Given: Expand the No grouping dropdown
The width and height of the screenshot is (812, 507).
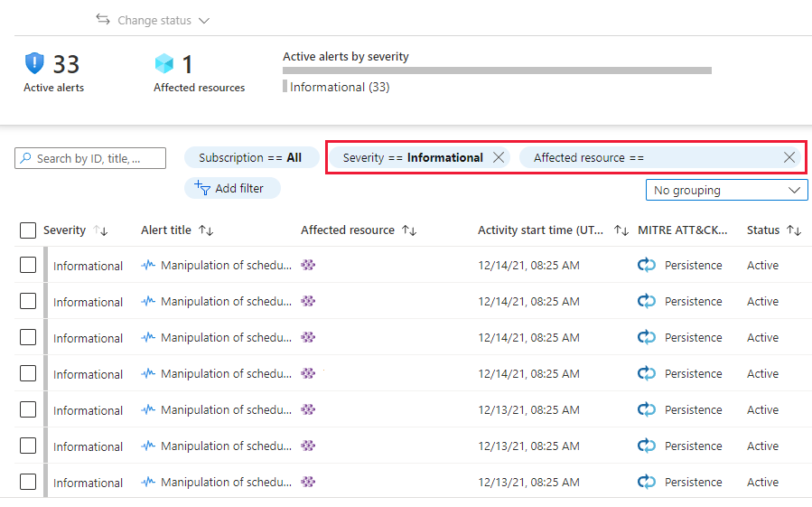Looking at the screenshot, I should click(x=726, y=190).
